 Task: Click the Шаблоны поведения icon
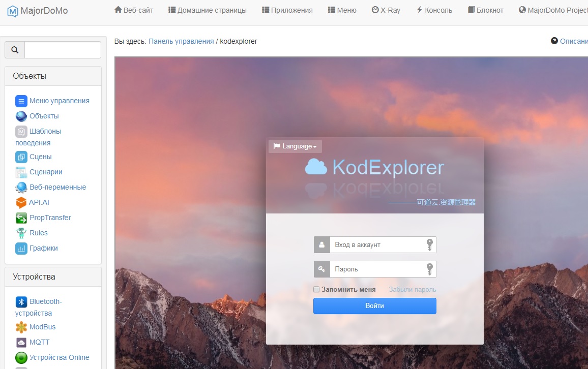21,132
